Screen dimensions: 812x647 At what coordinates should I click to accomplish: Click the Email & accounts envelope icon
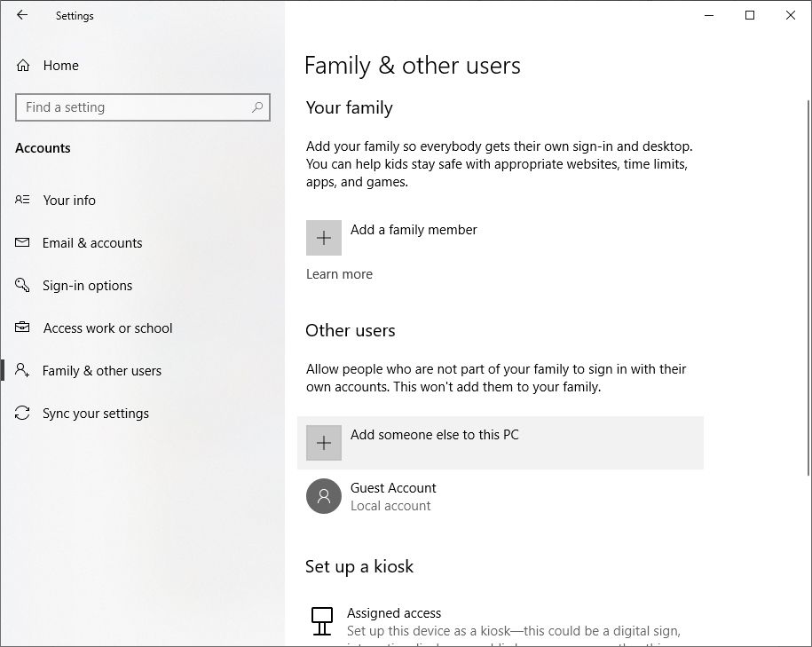pyautogui.click(x=22, y=242)
